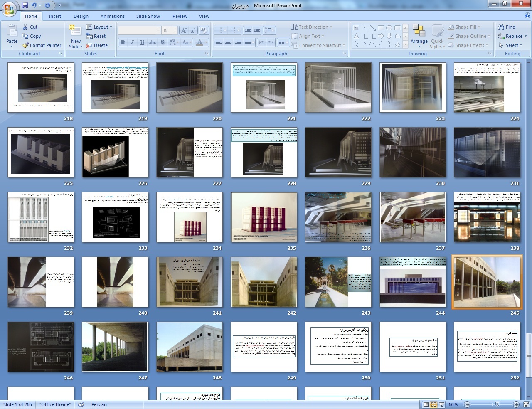The height and width of the screenshot is (409, 532).
Task: Cut the selection
Action: pos(30,27)
